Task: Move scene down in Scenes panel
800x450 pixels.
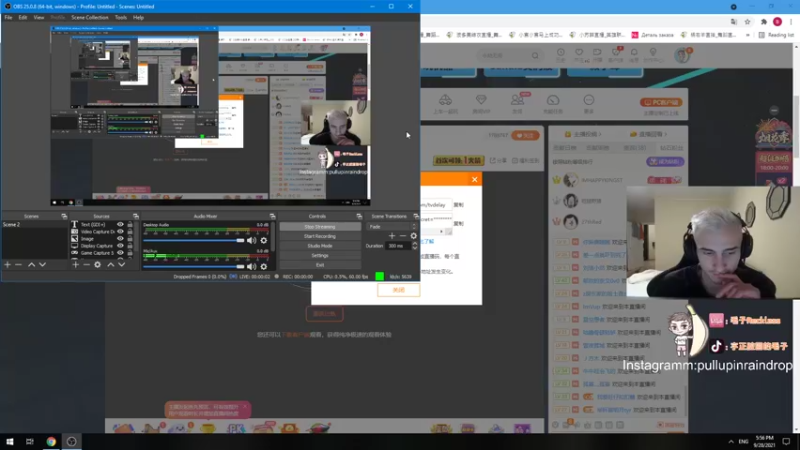Action: 42,265
